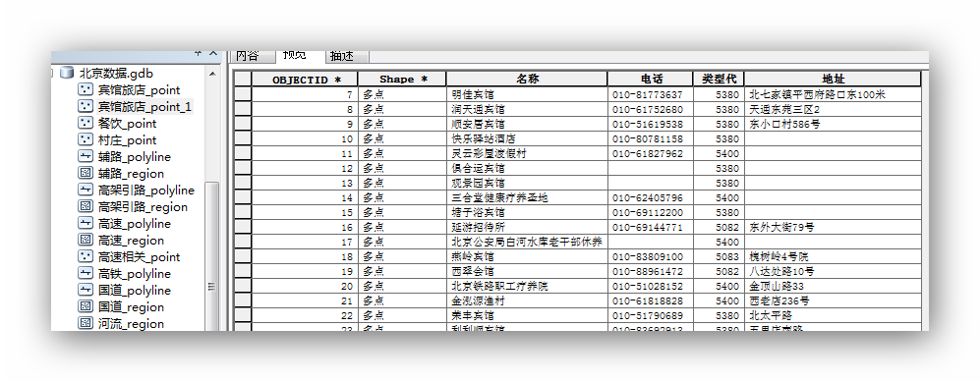Click the cell 北京铁路职工疗养院
Screen dimensions: 980x382
point(527,286)
